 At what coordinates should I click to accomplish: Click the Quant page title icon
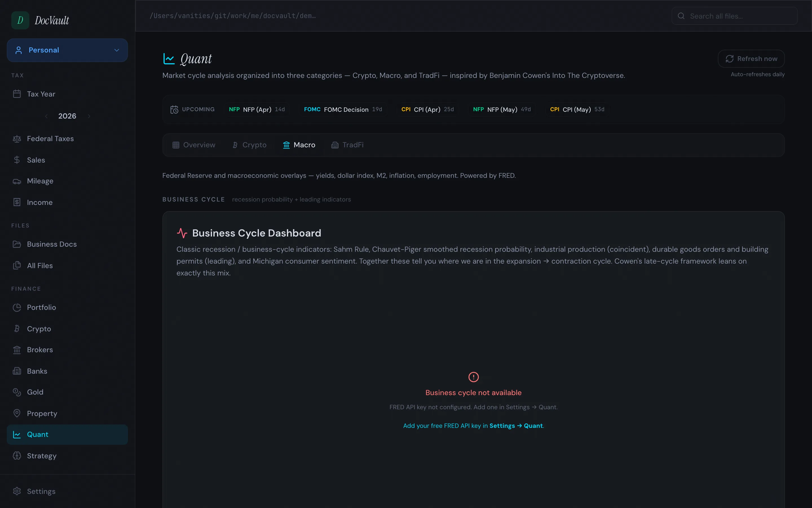[x=169, y=59]
